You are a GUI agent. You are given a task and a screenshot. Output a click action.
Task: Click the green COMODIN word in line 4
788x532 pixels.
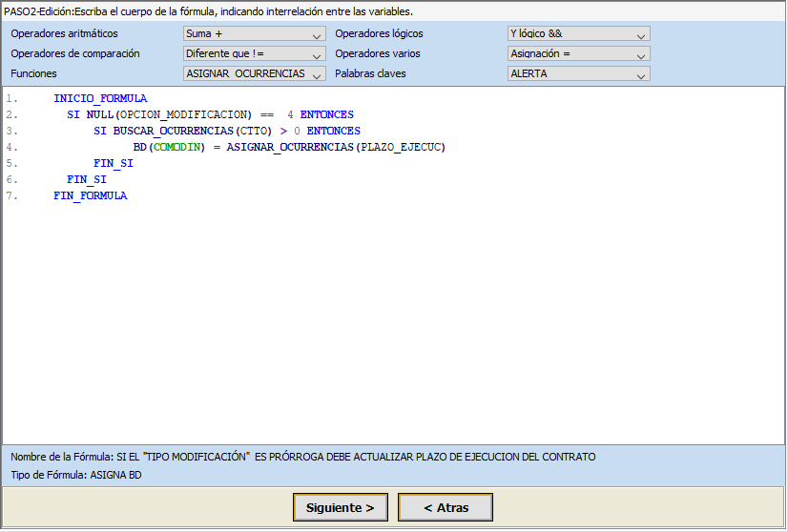[x=176, y=147]
